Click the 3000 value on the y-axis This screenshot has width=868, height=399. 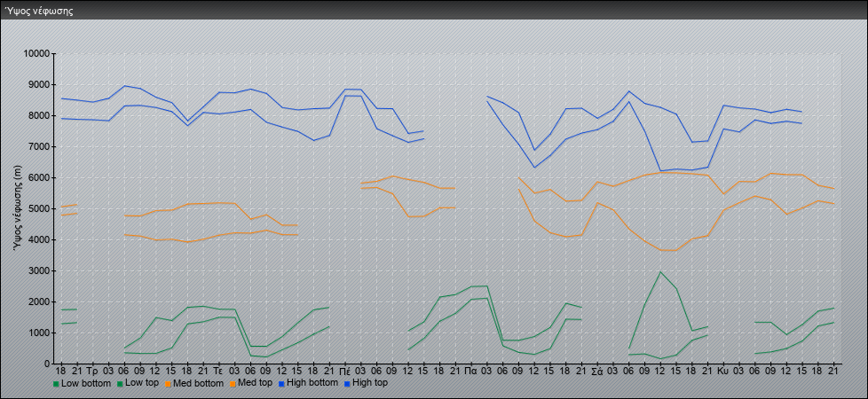[x=39, y=270]
